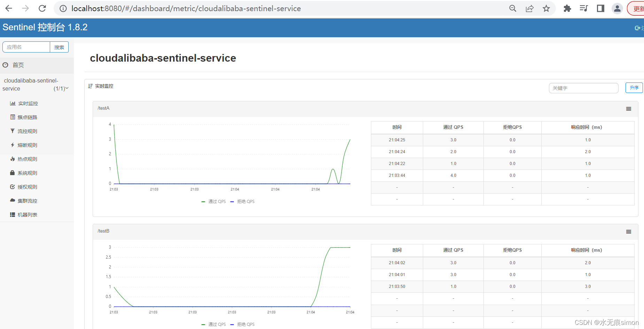This screenshot has width=644, height=329.
Task: Click the address bar URL
Action: (x=186, y=9)
